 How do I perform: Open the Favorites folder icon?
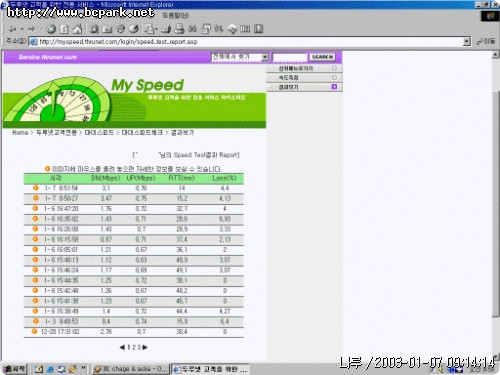click(x=107, y=29)
